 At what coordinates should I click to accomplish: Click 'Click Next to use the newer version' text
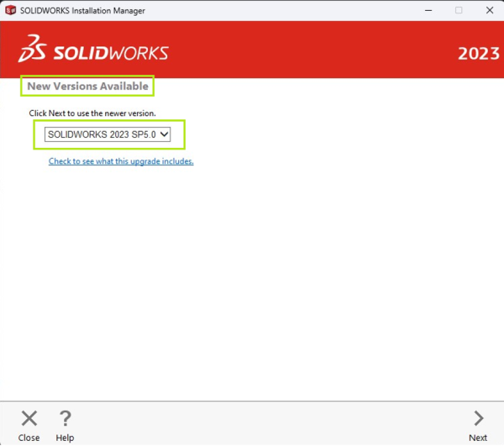coord(92,113)
